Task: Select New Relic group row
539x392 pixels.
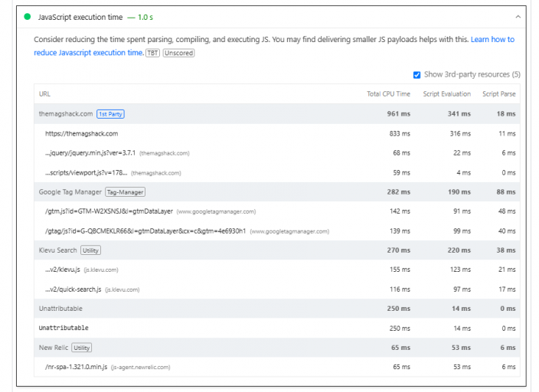Action: coord(276,348)
